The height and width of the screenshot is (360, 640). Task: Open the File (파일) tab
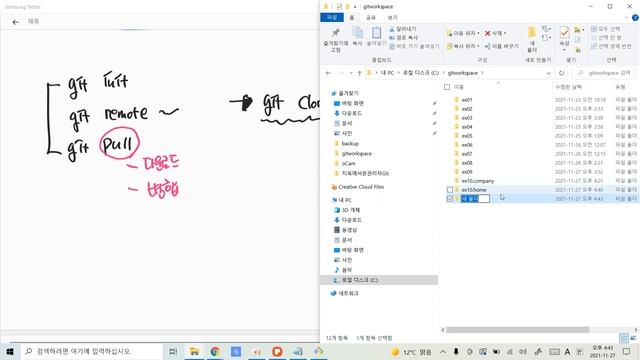click(x=332, y=18)
